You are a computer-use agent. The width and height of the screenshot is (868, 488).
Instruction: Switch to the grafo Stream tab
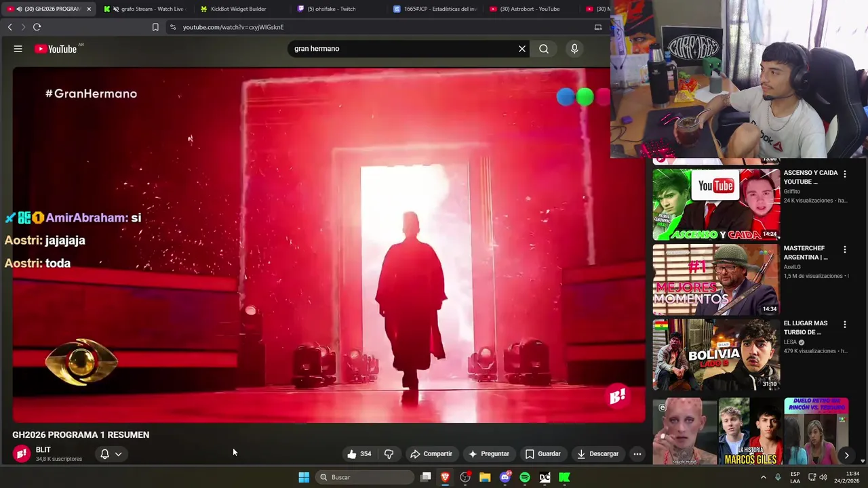point(146,9)
